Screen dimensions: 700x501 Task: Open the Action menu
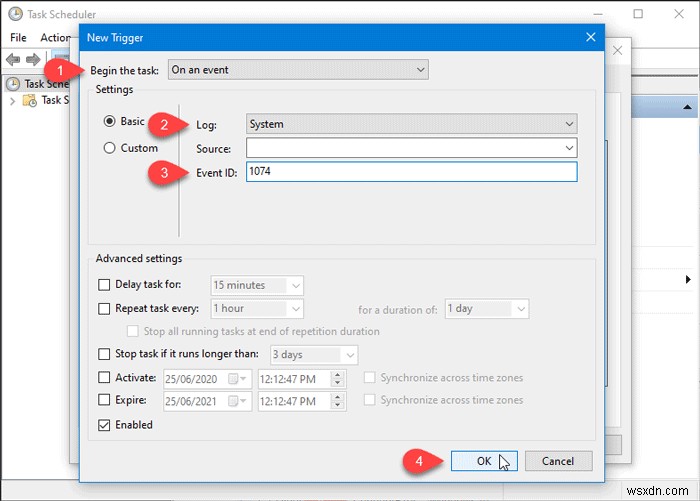click(x=55, y=38)
